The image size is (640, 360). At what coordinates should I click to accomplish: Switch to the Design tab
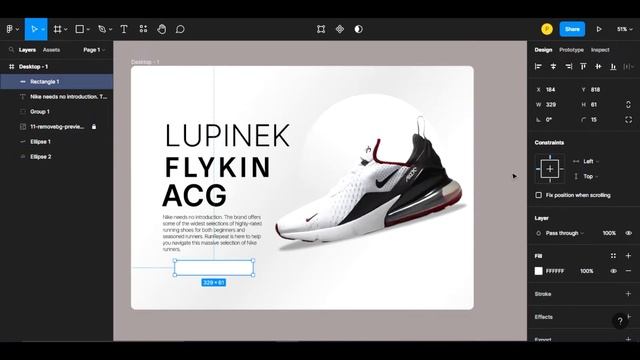pyautogui.click(x=543, y=50)
